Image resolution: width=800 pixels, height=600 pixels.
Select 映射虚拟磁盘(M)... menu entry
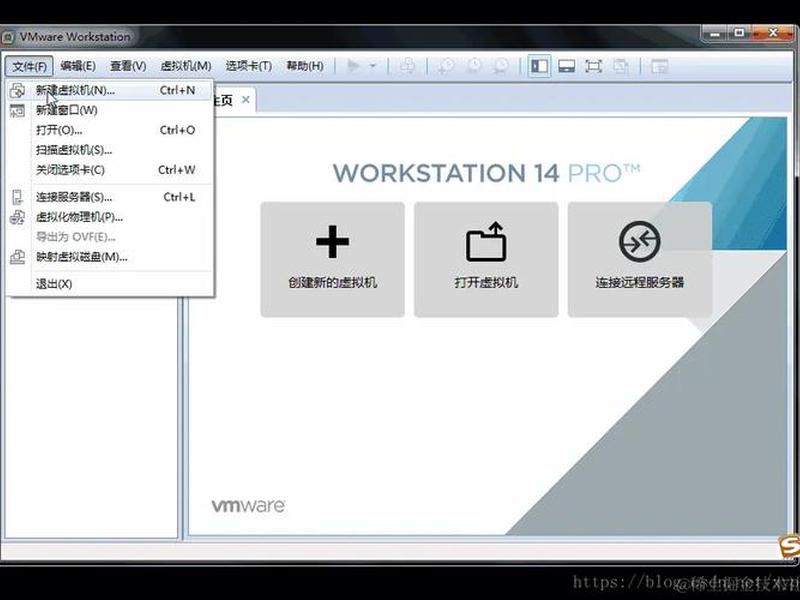tap(110, 257)
